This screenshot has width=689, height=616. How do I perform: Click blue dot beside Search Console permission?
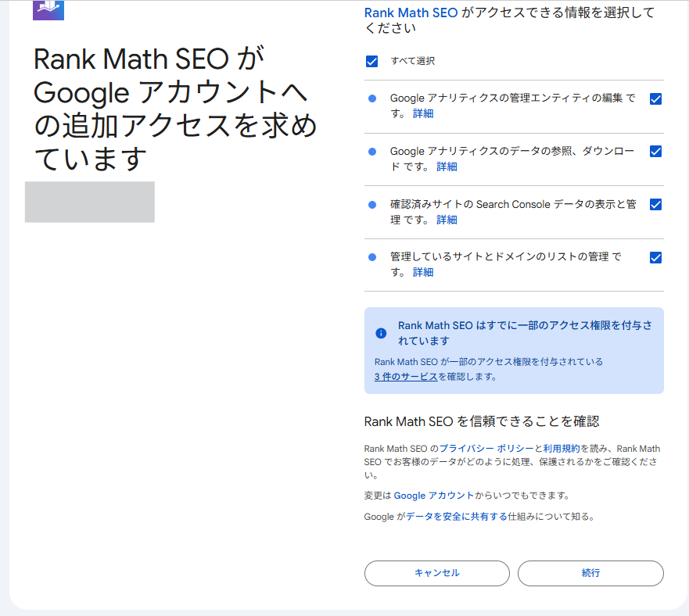pyautogui.click(x=372, y=205)
